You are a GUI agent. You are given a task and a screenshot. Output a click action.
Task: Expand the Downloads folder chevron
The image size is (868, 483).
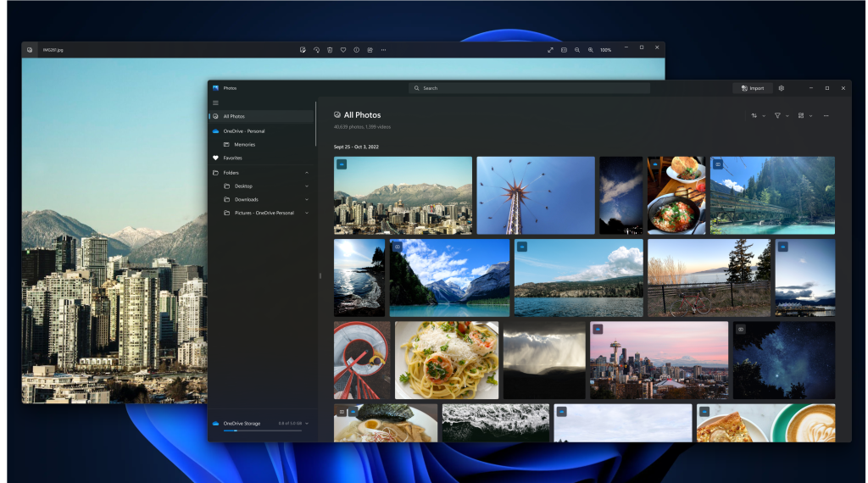307,199
